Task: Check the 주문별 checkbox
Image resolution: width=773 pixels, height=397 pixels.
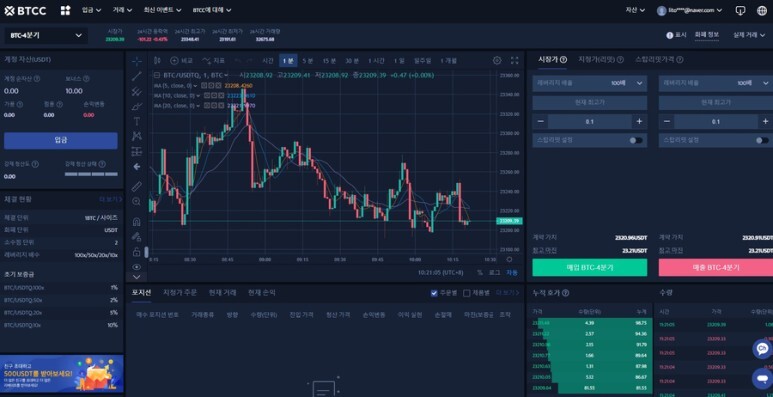Action: (434, 293)
